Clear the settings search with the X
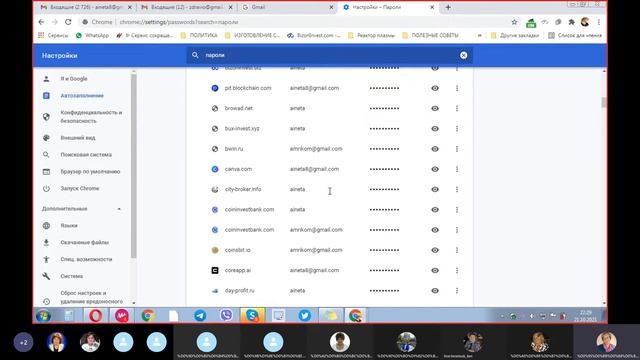The image size is (640, 360). [464, 55]
